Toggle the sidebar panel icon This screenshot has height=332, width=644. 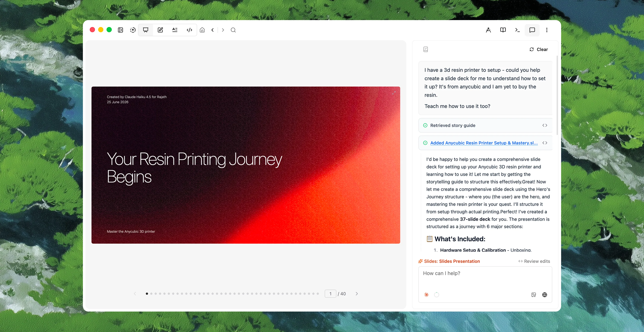120,30
